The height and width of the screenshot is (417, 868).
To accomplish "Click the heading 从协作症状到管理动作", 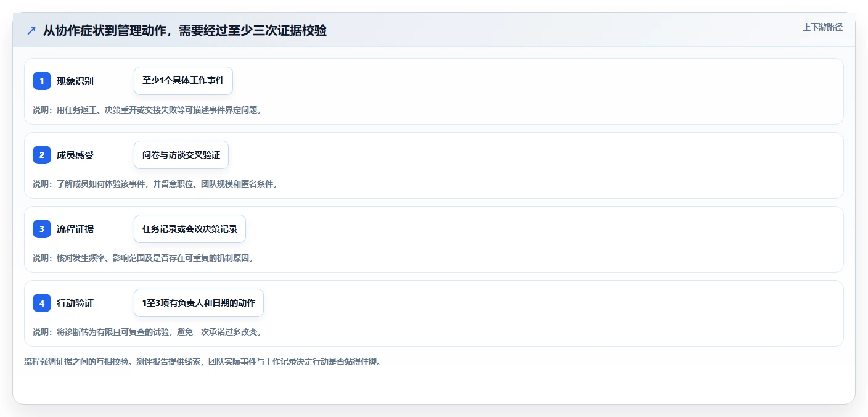I will [185, 30].
